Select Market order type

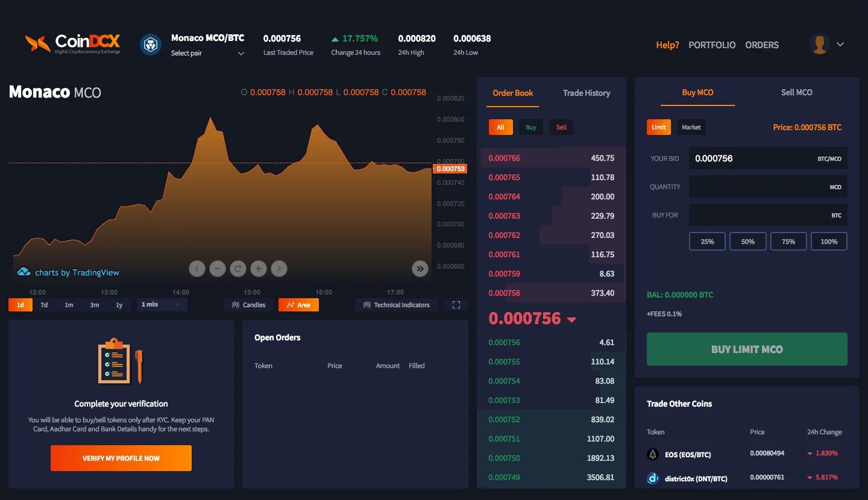click(691, 127)
